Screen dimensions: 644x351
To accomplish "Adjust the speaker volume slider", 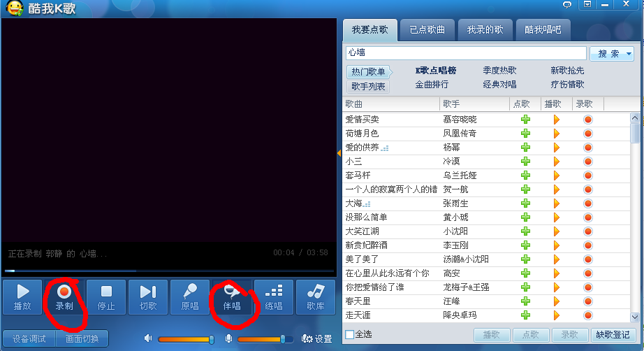I will (186, 339).
